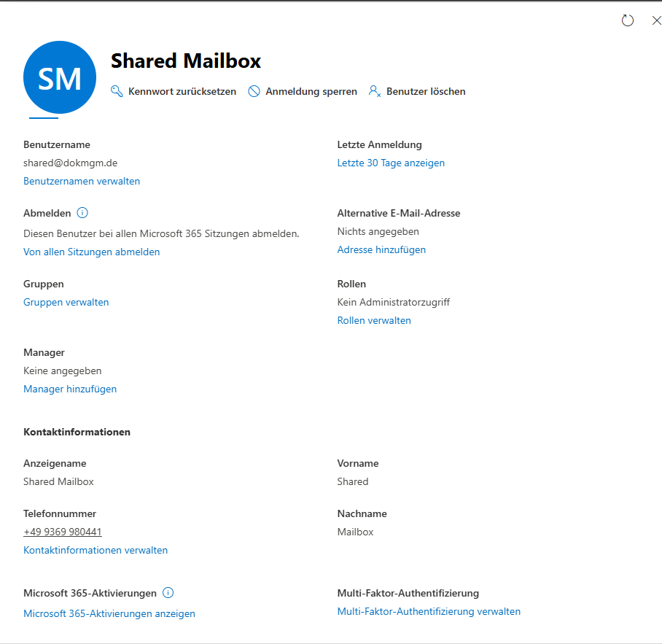Select Anmeldung sperren from the toolbar
Viewport: 662px width, 644px height.
tap(312, 91)
